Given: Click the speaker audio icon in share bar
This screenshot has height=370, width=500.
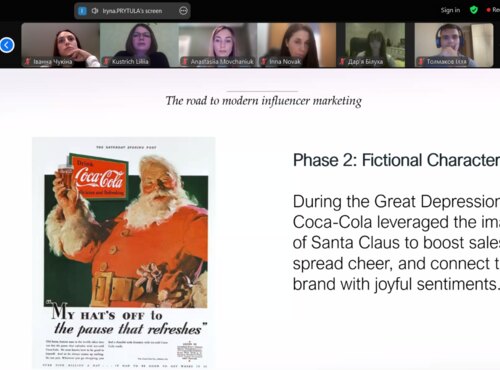Looking at the screenshot, I should (x=95, y=11).
